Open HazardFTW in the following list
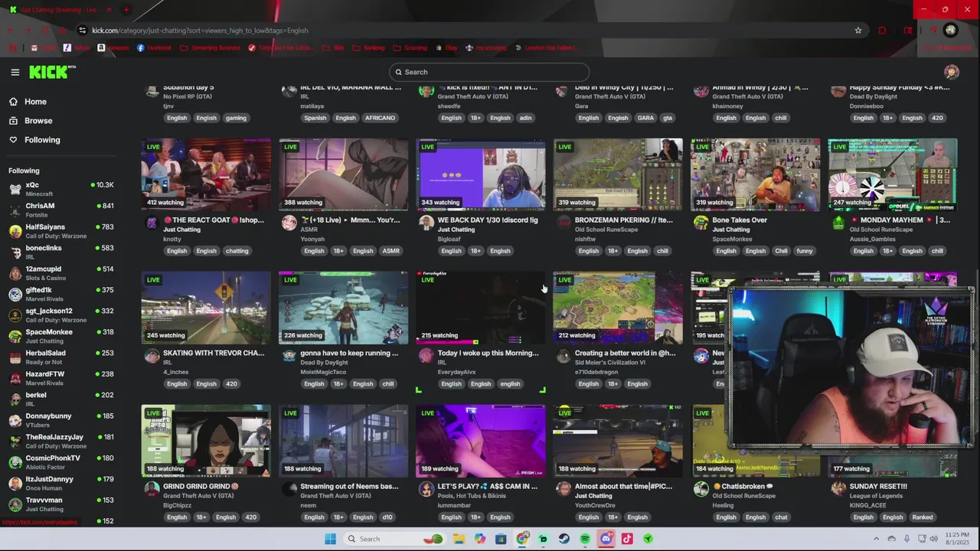Image resolution: width=980 pixels, height=551 pixels. point(61,378)
